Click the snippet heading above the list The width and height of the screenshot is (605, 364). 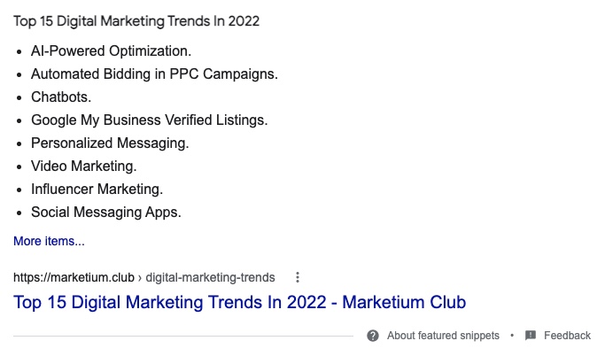point(136,20)
